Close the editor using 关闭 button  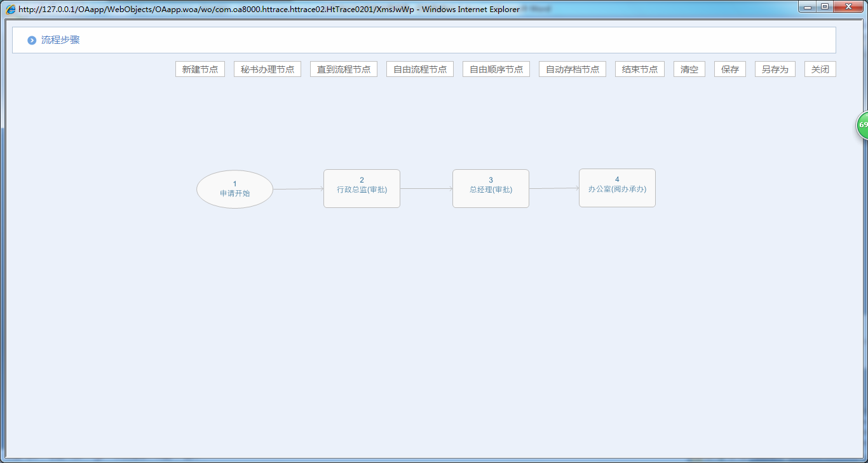(x=820, y=69)
